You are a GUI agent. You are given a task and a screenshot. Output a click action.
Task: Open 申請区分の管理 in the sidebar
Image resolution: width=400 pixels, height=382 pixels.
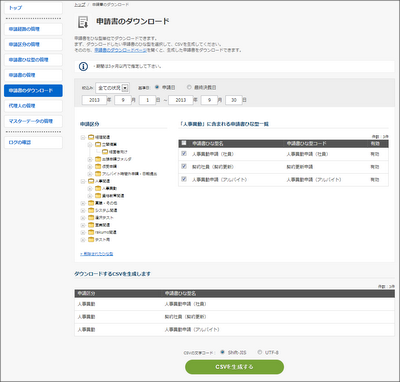[x=33, y=44]
